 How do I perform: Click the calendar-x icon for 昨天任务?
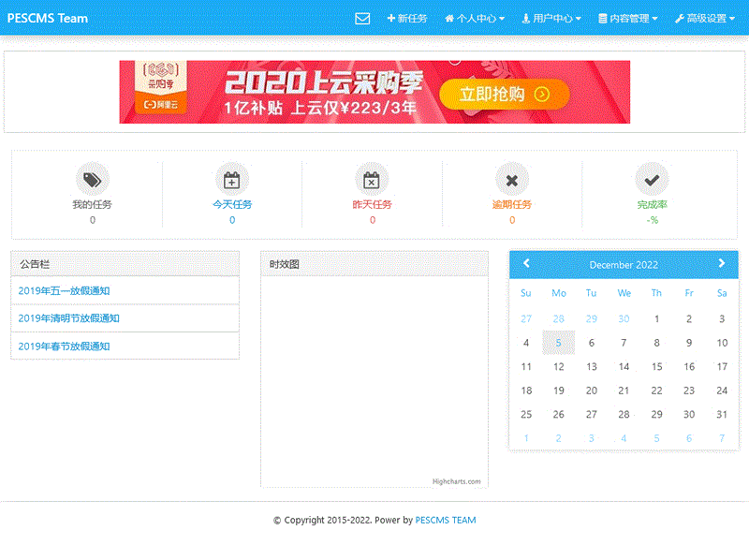(x=372, y=179)
